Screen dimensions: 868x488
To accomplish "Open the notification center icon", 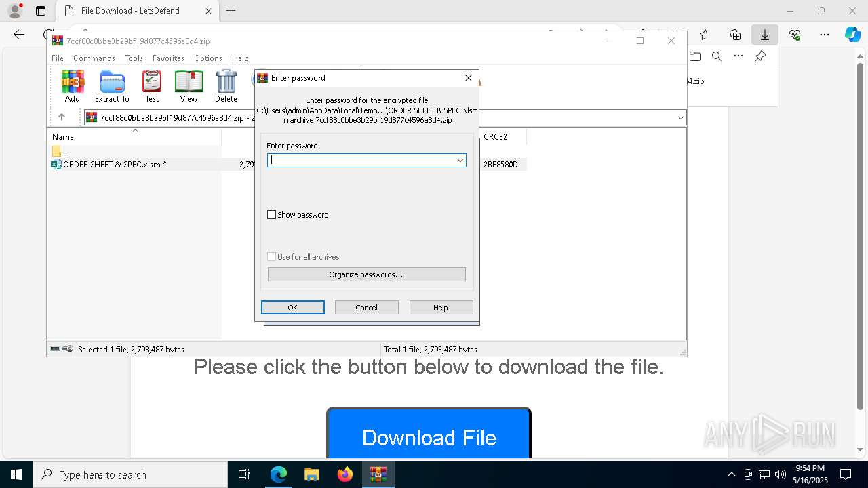I will tap(846, 474).
